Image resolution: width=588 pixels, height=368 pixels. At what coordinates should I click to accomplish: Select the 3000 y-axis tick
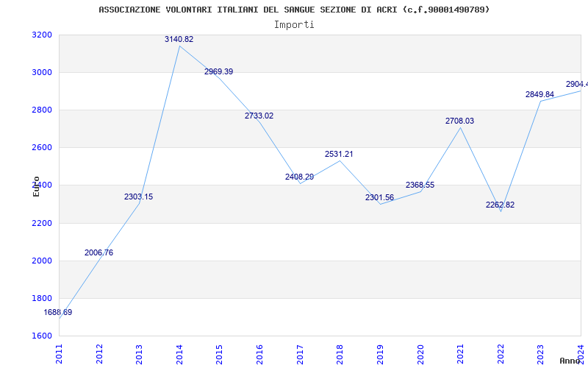[42, 72]
